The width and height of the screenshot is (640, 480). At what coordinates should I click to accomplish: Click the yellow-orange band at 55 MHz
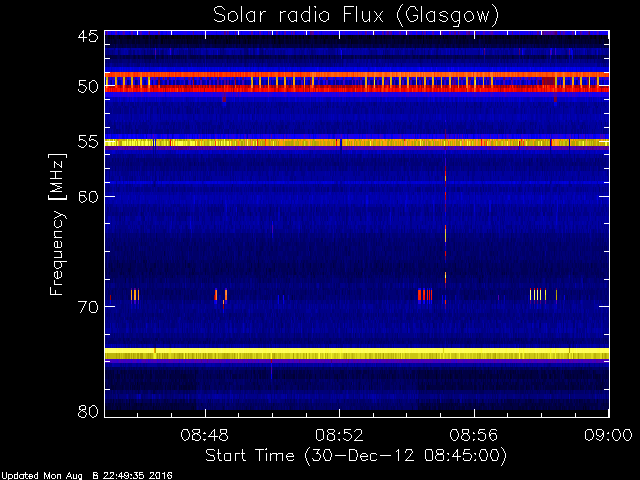(x=357, y=143)
